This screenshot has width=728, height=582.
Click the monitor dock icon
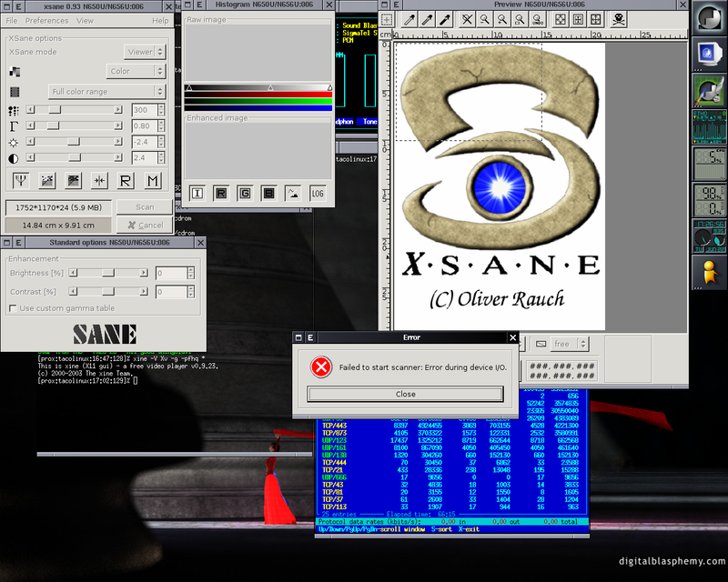(709, 53)
